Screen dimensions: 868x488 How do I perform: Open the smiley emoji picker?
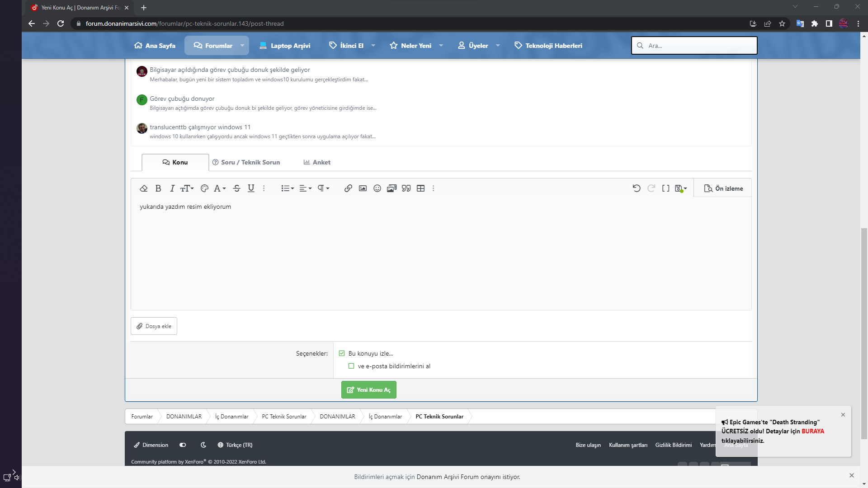pyautogui.click(x=377, y=188)
